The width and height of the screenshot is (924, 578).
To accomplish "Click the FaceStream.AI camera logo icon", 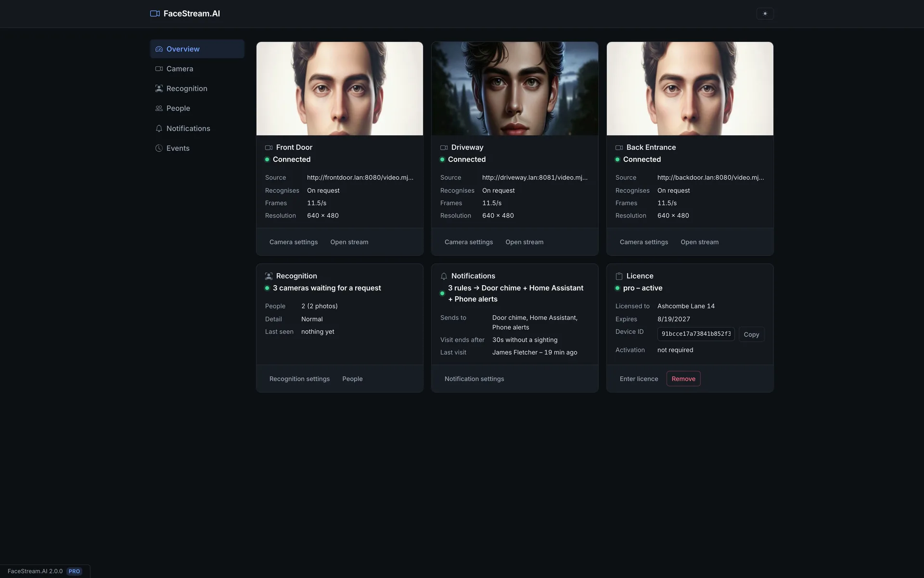I will (155, 13).
